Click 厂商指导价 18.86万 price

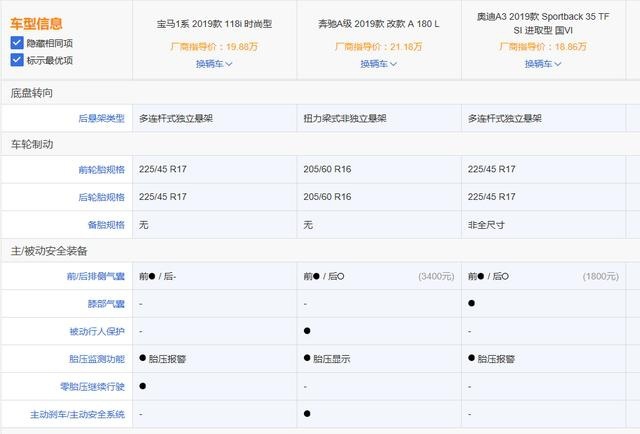click(543, 47)
